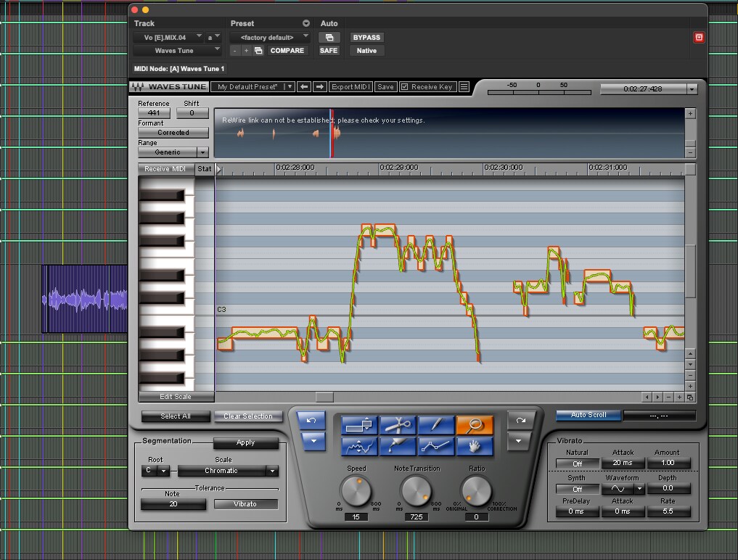Select the pitch curve edit tool

(359, 447)
